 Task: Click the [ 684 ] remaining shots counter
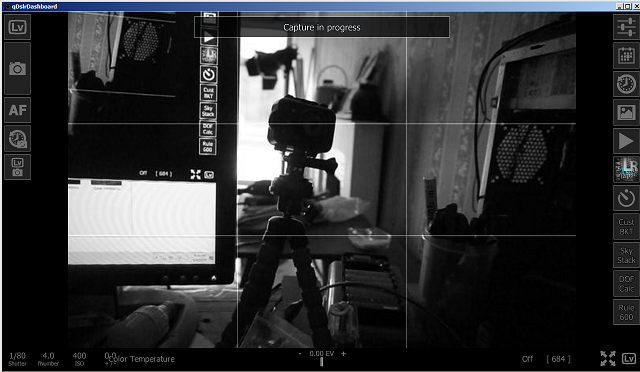pyautogui.click(x=558, y=359)
